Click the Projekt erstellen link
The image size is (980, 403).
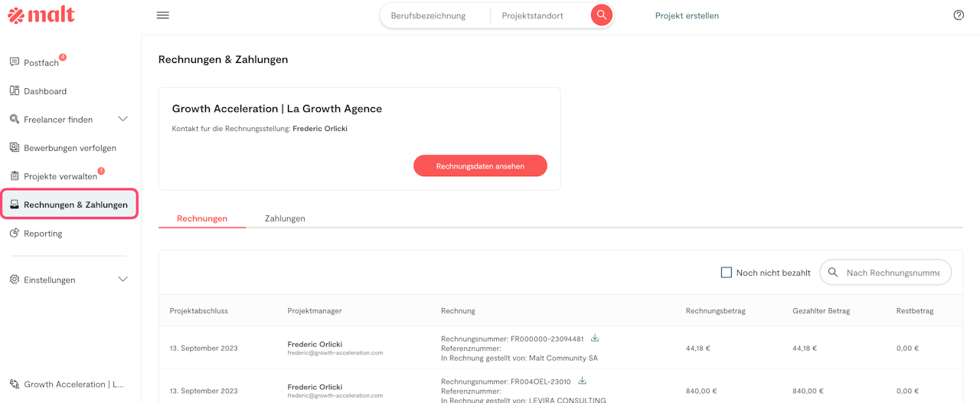point(687,15)
